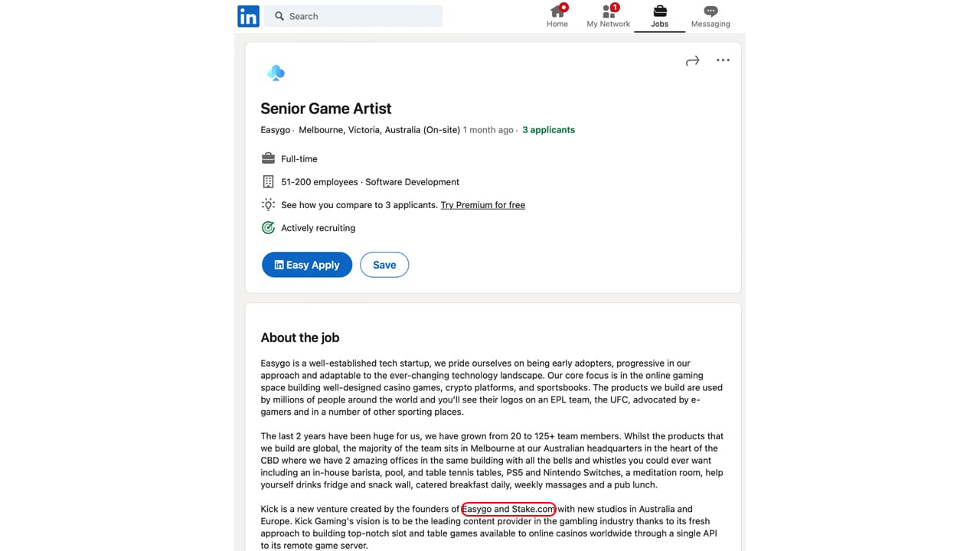Screen dimensions: 980x551
Task: Share the job with arrow icon
Action: coord(693,60)
